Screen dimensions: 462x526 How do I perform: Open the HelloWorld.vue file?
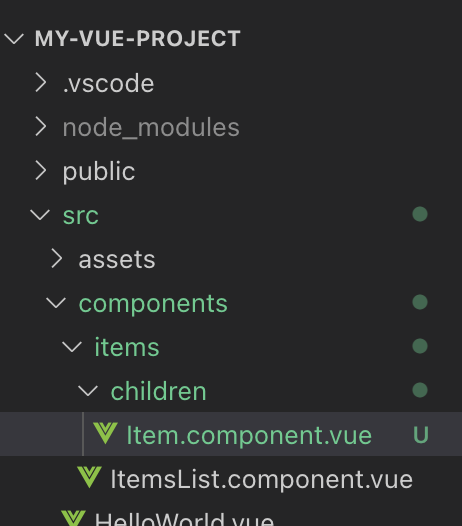pyautogui.click(x=184, y=519)
